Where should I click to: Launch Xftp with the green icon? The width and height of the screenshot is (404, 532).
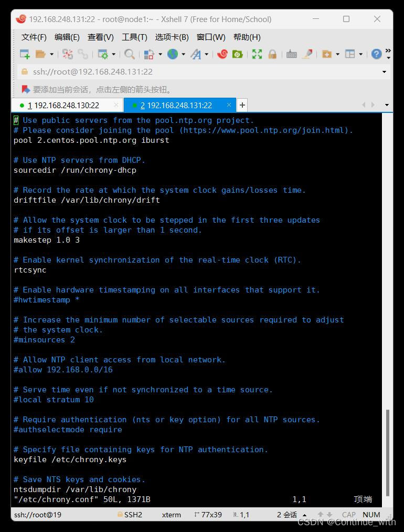(x=237, y=54)
